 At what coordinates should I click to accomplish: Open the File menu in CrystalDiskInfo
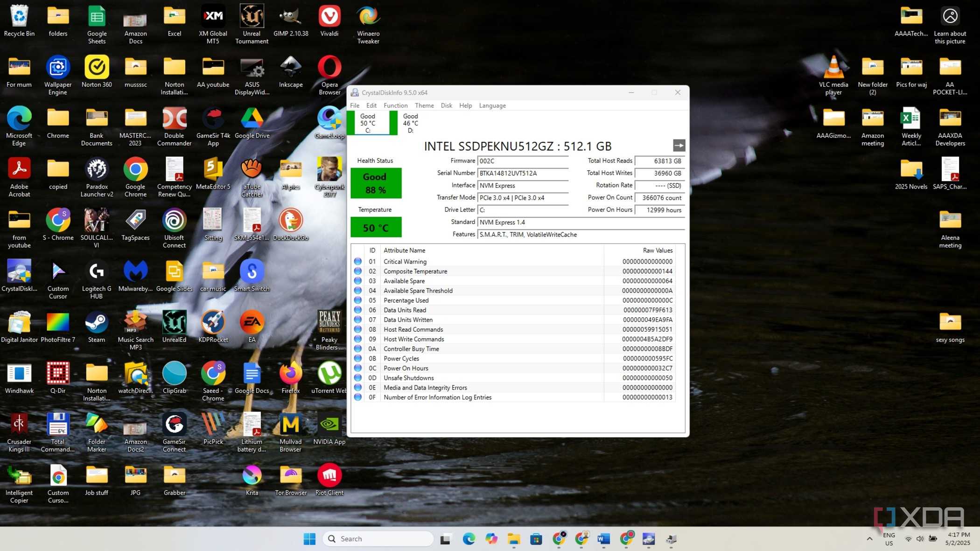pos(355,105)
